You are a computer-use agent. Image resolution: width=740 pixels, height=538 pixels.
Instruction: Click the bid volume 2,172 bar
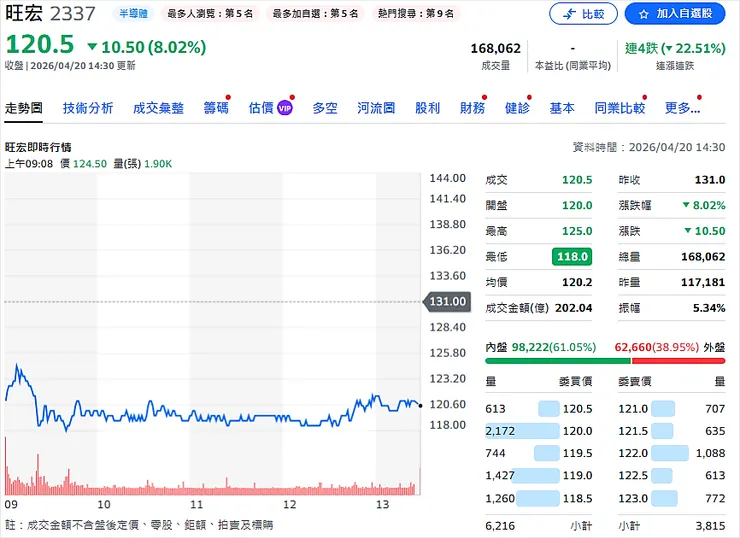tap(522, 431)
